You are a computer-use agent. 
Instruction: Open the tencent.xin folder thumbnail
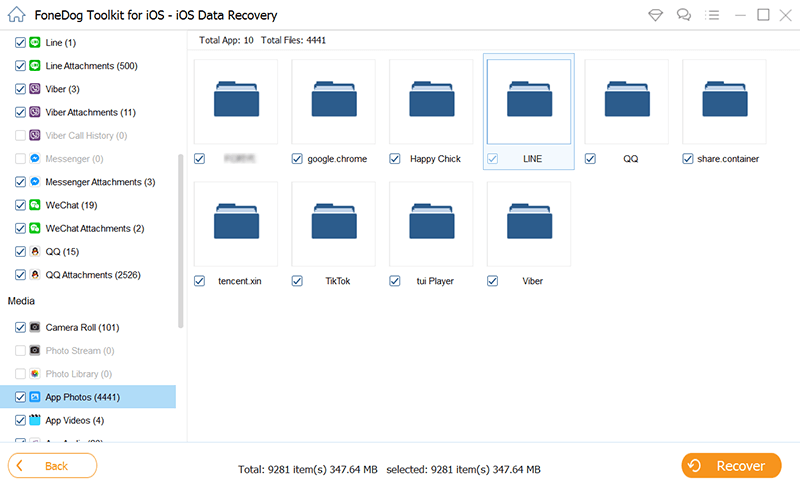point(236,224)
